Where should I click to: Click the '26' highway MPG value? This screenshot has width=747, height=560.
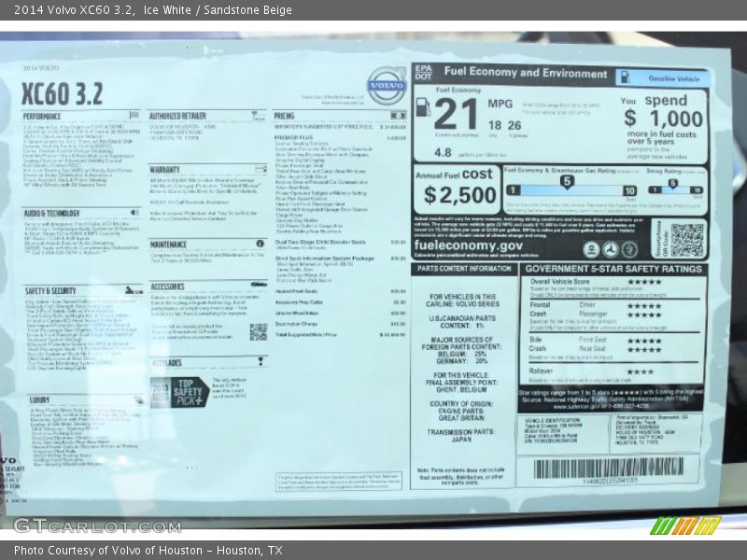point(514,126)
